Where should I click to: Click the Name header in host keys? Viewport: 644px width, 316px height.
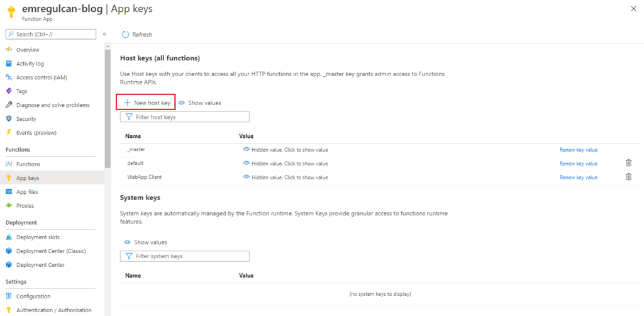tap(133, 136)
